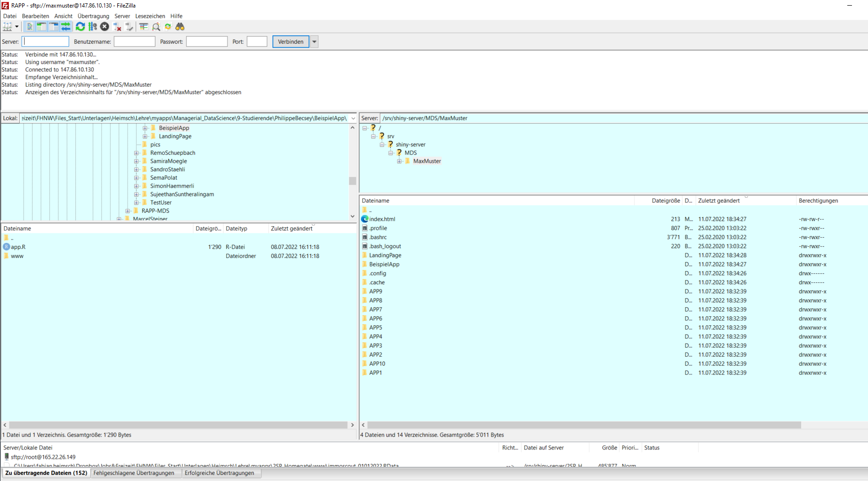Click the process transfer queue icon
Screen dimensions: 868x481
[93, 27]
